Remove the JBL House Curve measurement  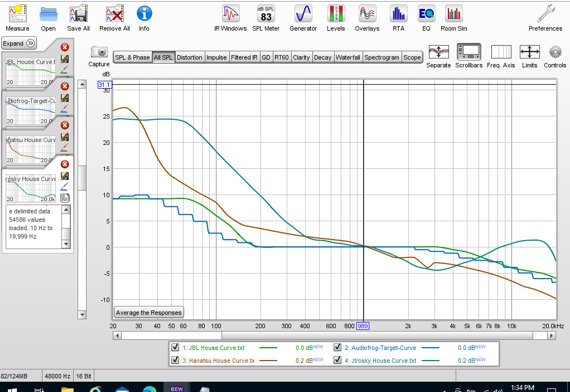pyautogui.click(x=65, y=47)
